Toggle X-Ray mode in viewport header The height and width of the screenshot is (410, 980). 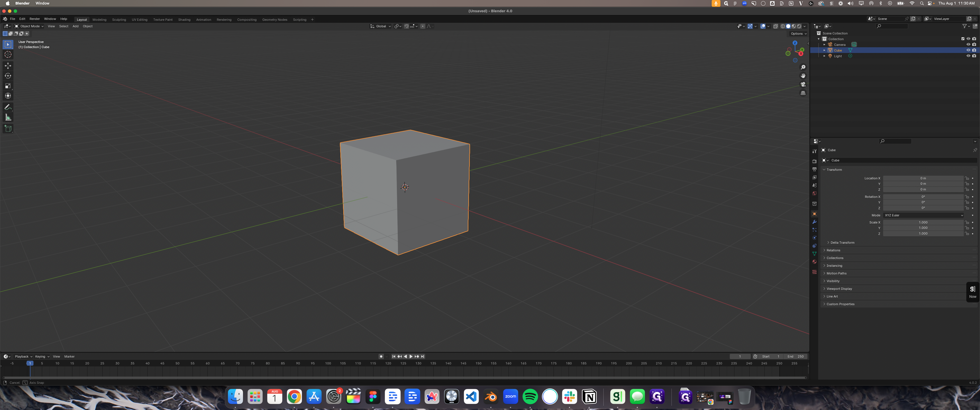(x=776, y=26)
